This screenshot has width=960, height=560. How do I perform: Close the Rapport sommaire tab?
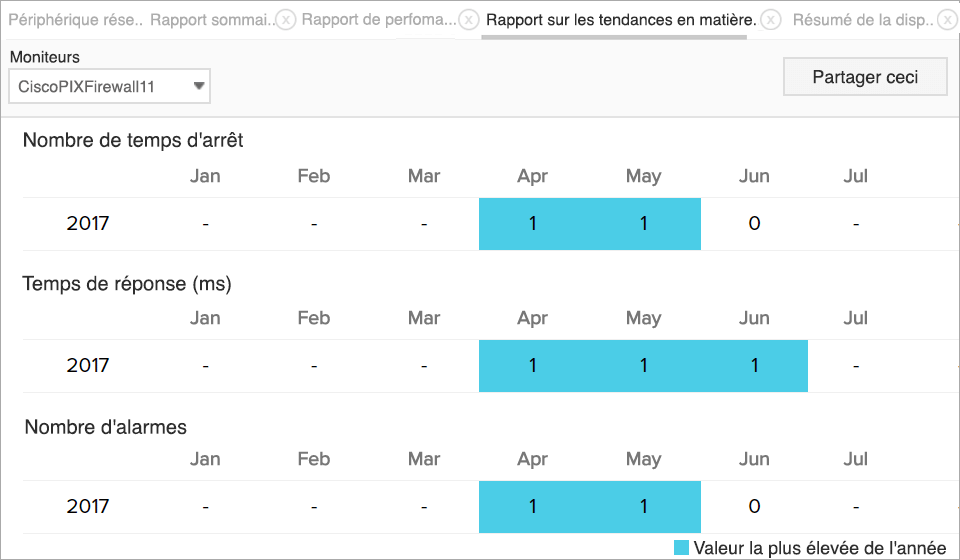click(285, 20)
